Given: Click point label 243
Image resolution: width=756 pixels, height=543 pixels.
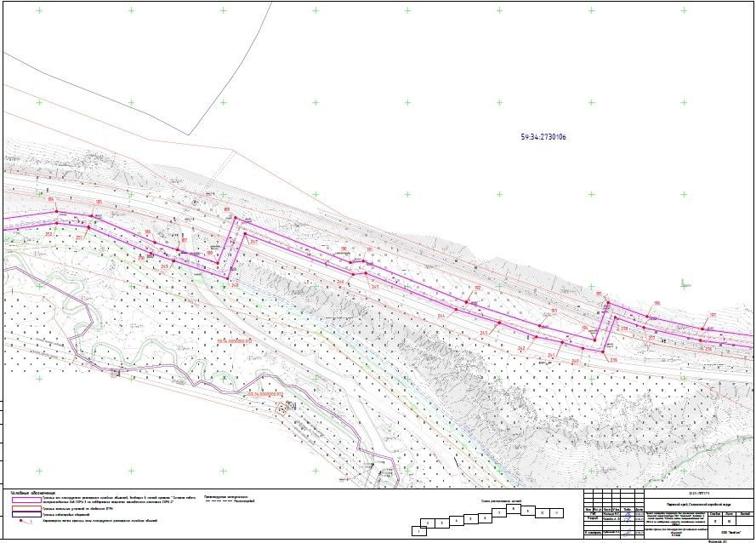Looking at the screenshot, I should click(484, 333).
